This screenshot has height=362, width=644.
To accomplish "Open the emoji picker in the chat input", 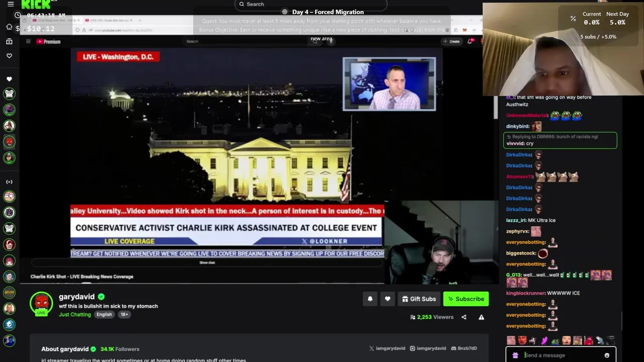I will (607, 355).
